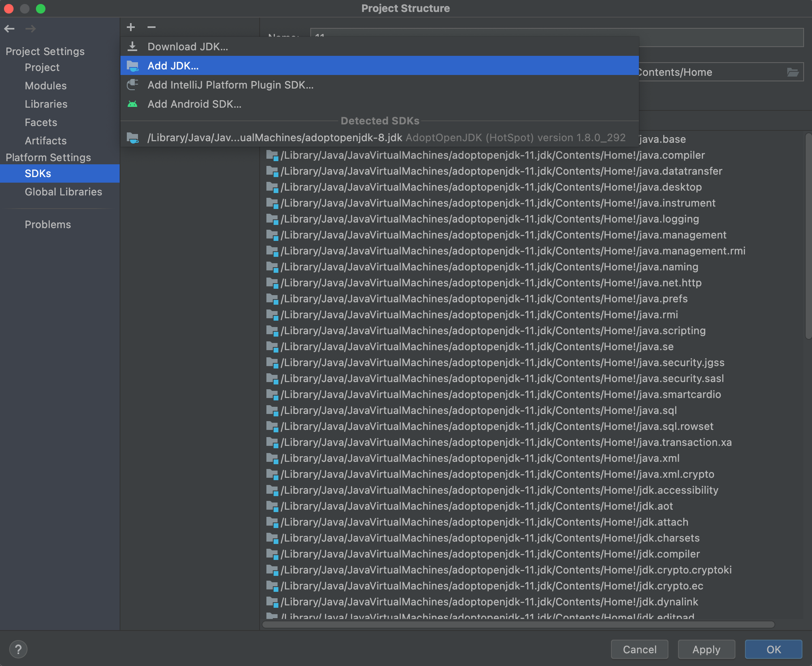Select Add JDK... menu entry
This screenshot has height=666, width=812.
click(x=173, y=66)
